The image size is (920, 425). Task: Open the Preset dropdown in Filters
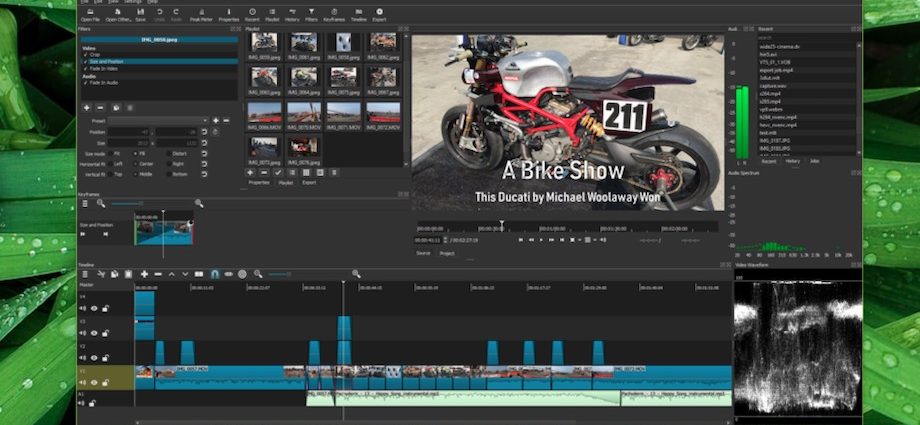pos(157,120)
